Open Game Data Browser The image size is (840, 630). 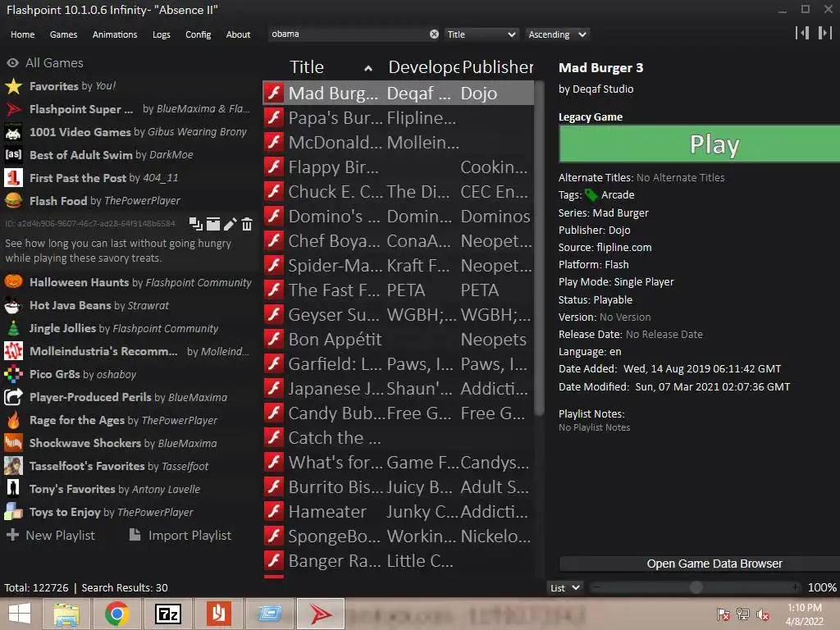(x=699, y=564)
